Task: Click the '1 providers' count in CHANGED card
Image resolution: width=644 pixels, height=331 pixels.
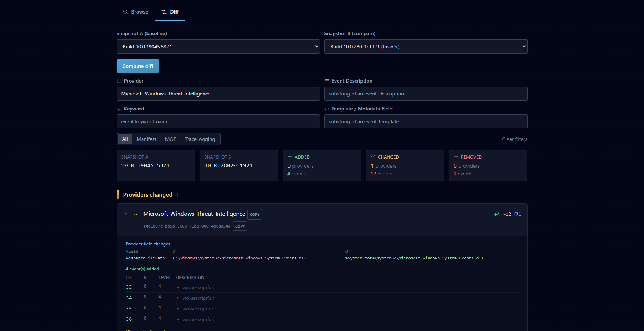Action: click(x=383, y=166)
